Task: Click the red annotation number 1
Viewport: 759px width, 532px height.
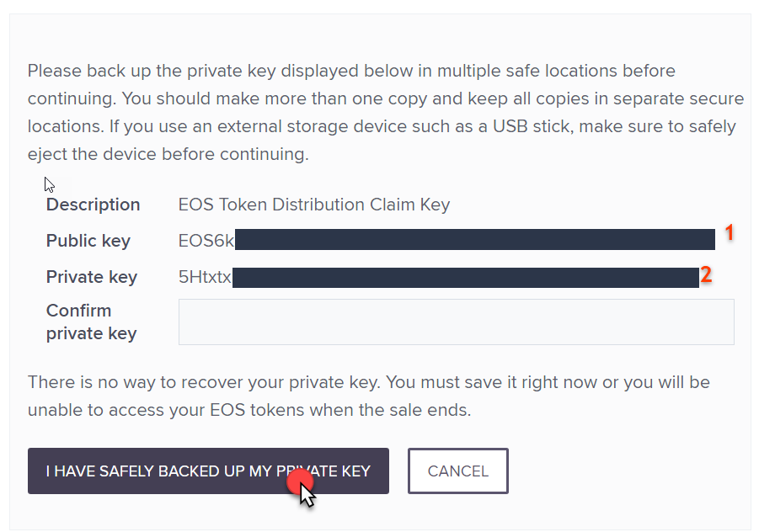Action: (730, 233)
